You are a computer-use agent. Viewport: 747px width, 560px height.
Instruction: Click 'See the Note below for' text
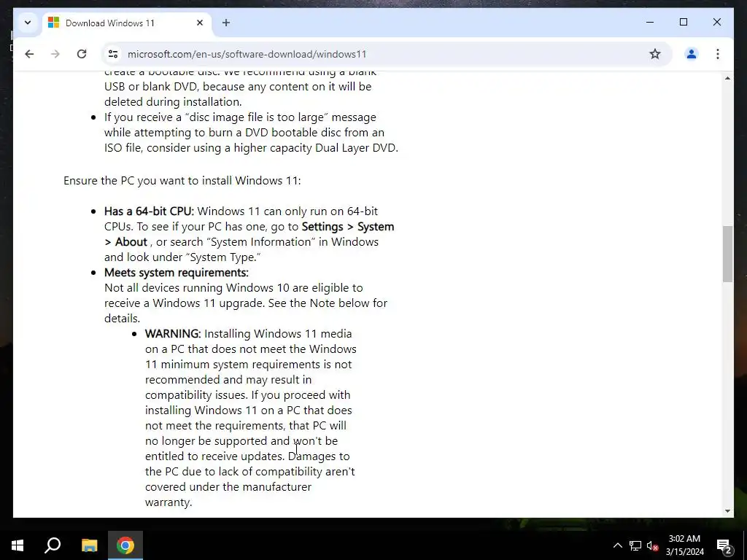[328, 303]
